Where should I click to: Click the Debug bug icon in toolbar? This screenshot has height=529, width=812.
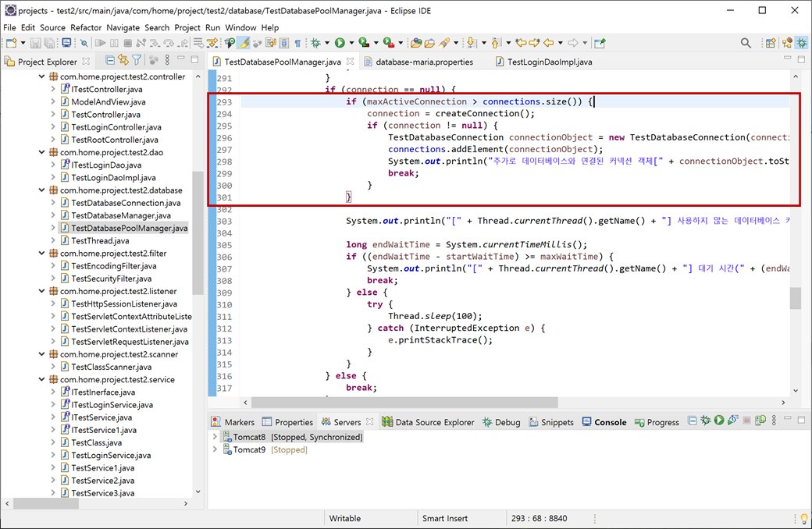click(315, 43)
